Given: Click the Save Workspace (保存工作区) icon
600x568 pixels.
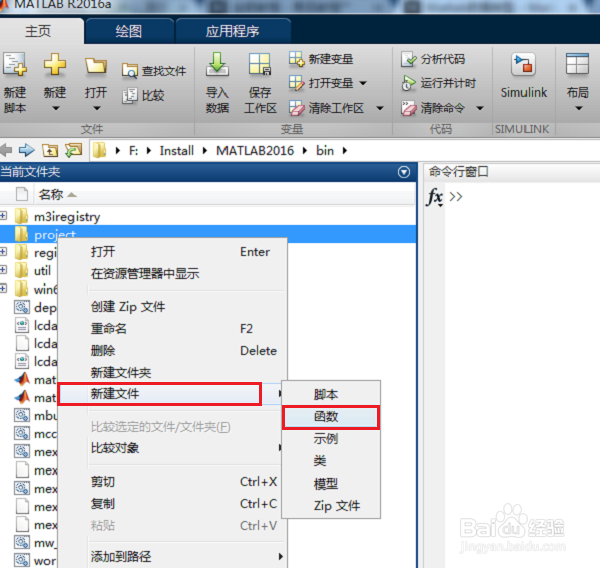Looking at the screenshot, I should tap(260, 64).
